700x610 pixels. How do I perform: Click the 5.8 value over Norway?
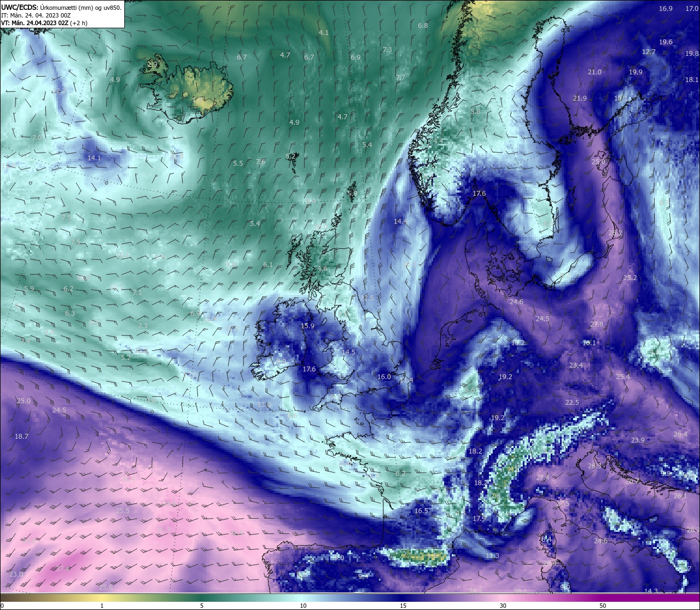tap(475, 111)
